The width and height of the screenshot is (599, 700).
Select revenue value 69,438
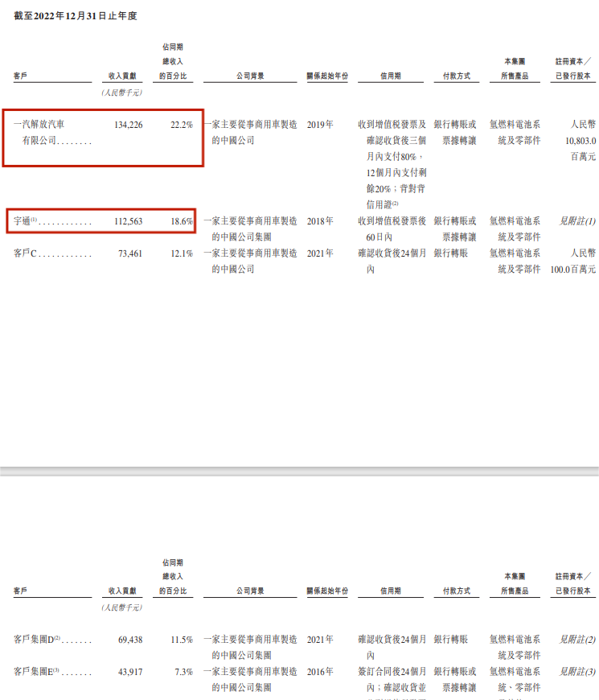(130, 640)
